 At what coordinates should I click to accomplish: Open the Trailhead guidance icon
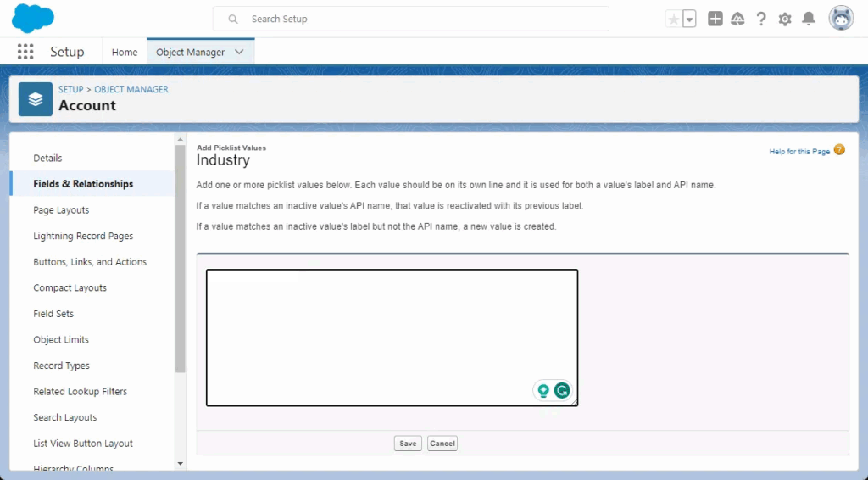(737, 19)
